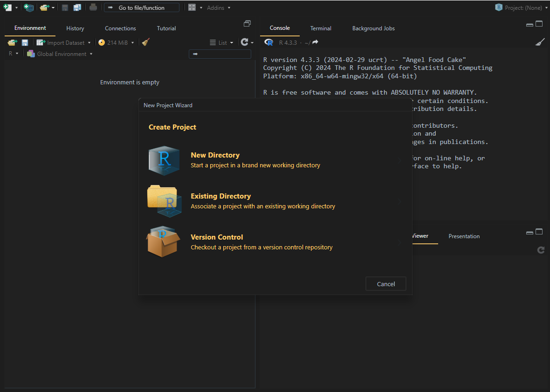The width and height of the screenshot is (550, 392).
Task: Open the Import Dataset dropdown
Action: pyautogui.click(x=63, y=42)
